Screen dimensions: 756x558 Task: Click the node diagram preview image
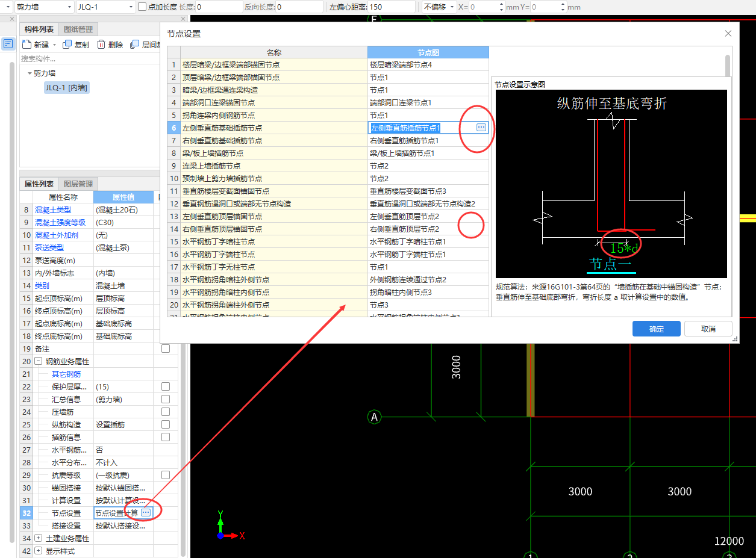[x=611, y=184]
